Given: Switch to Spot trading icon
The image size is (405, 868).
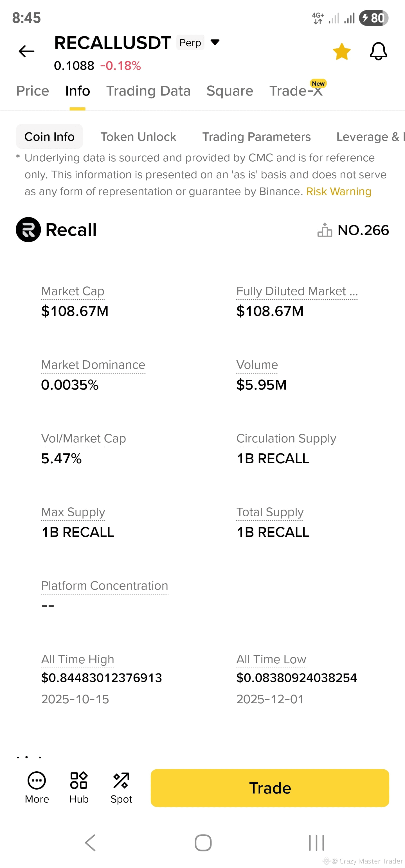Looking at the screenshot, I should (121, 780).
